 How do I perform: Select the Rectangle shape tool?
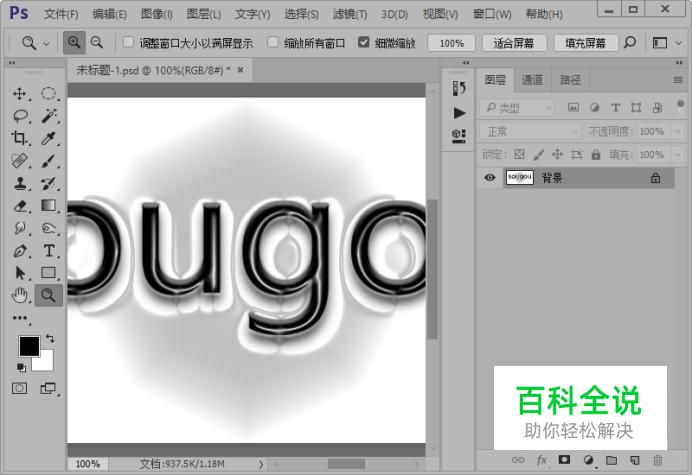pyautogui.click(x=49, y=273)
